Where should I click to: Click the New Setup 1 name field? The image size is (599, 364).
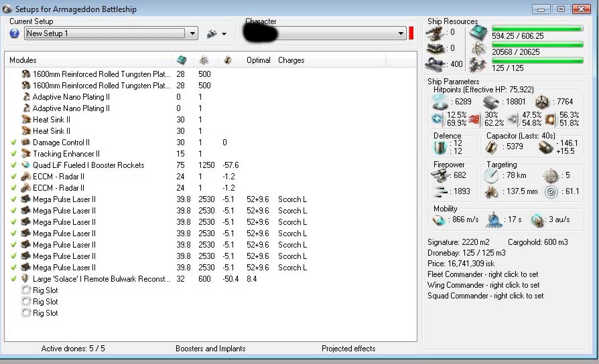[x=105, y=33]
